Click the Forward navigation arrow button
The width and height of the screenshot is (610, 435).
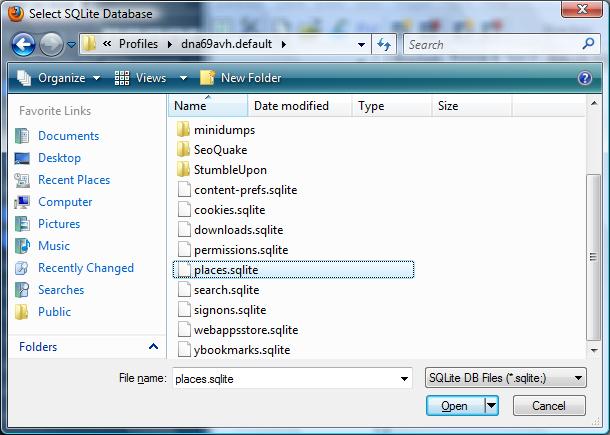click(x=52, y=44)
